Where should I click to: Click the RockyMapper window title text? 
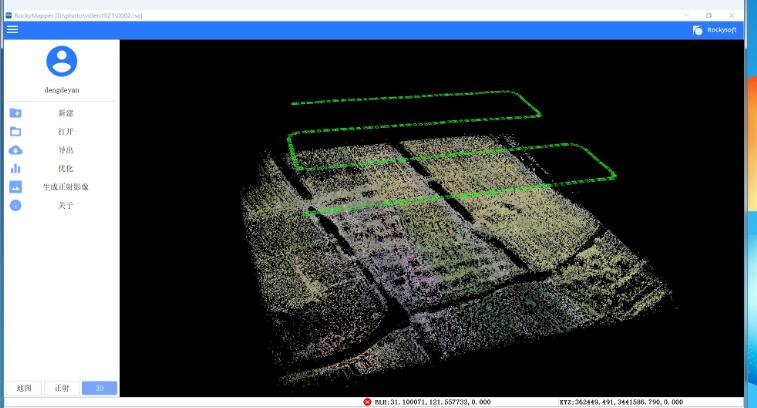(77, 15)
